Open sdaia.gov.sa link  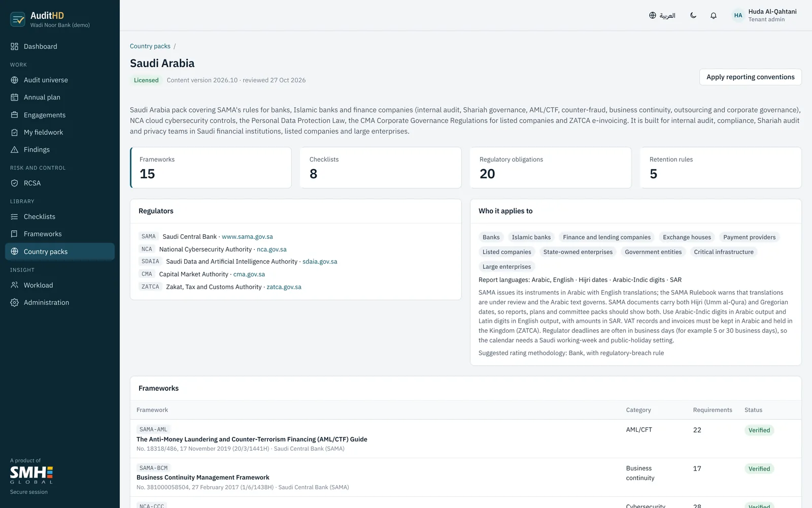320,262
